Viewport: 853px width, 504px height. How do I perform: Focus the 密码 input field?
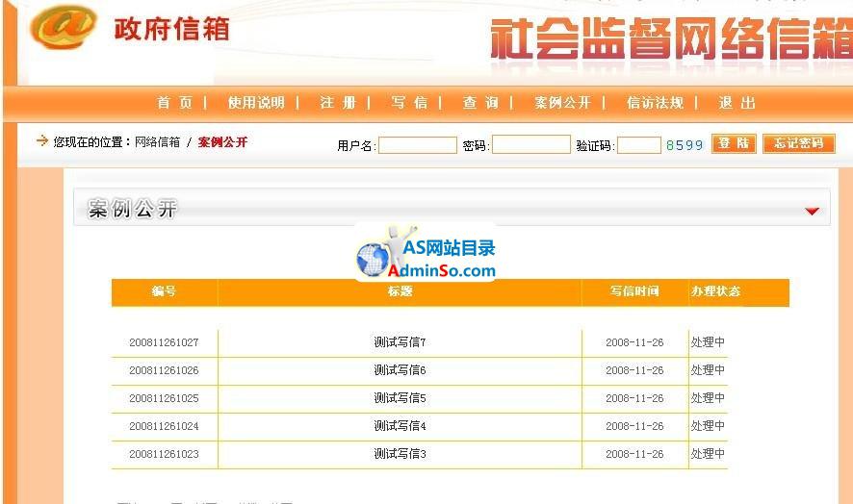[531, 144]
